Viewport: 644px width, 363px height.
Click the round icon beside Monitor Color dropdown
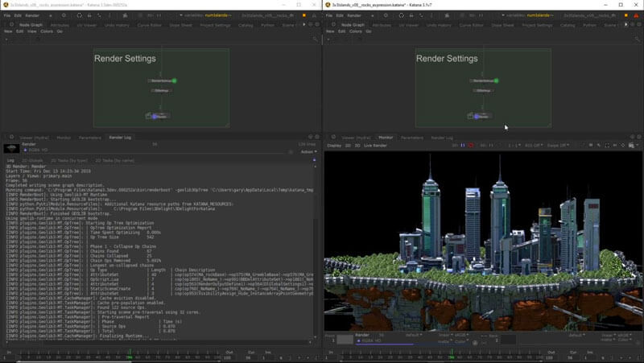pyautogui.click(x=475, y=343)
